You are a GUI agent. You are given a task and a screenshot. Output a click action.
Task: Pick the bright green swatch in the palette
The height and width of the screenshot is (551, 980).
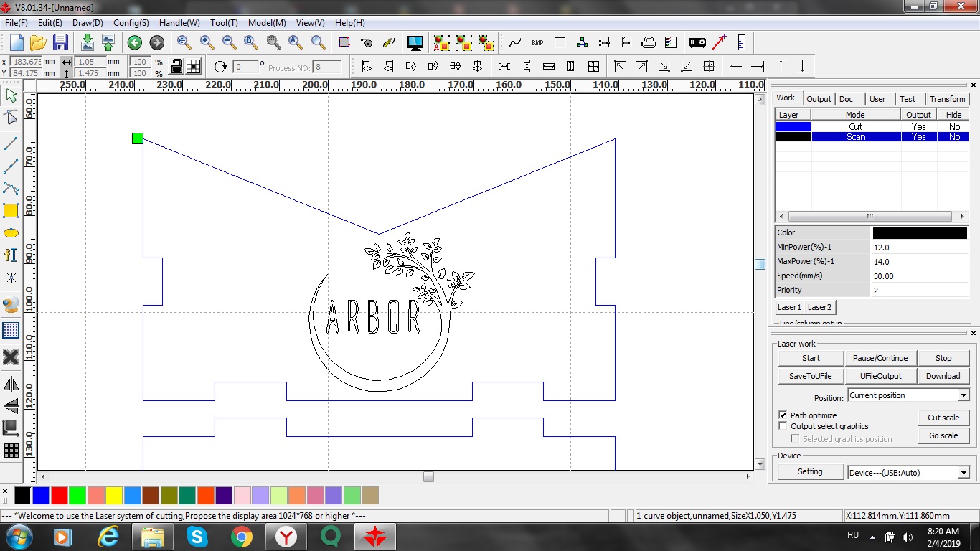point(77,495)
